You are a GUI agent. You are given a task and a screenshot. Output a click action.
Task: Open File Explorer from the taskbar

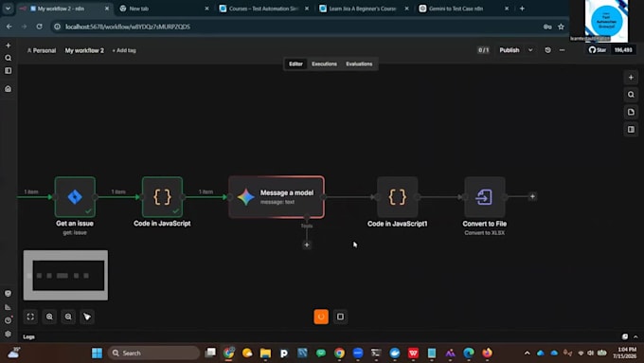pos(265,353)
